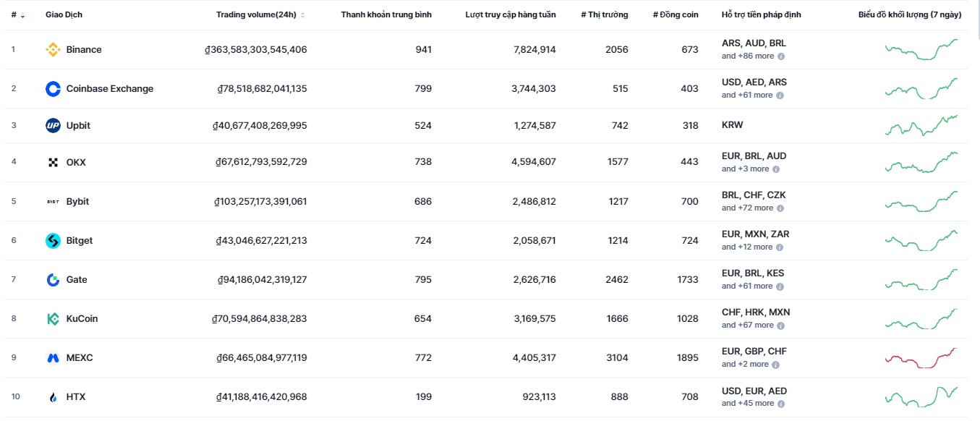This screenshot has height=421, width=980.
Task: Open the Coinbase Exchange name link
Action: click(110, 89)
